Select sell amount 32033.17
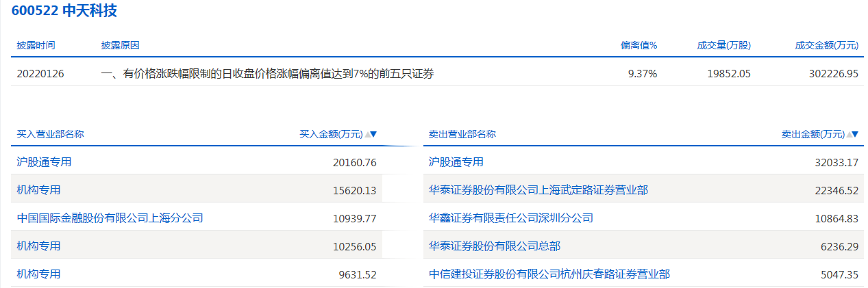Screen dimensions: 868x288 click(836, 163)
